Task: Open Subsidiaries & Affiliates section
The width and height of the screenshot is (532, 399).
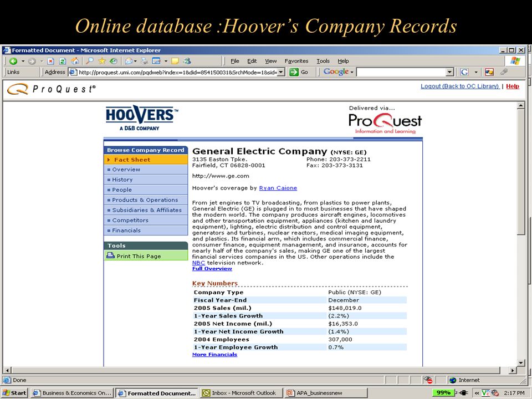Action: tap(146, 210)
